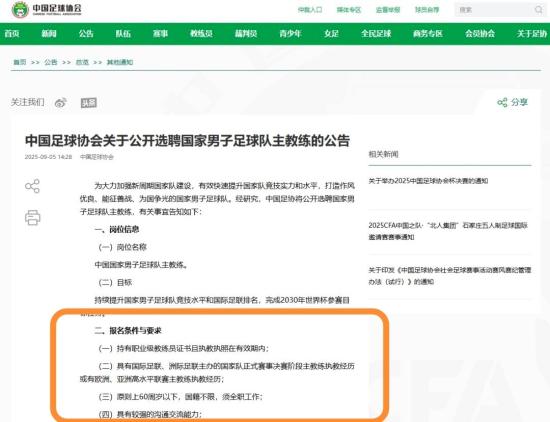Click the search magnifier icon
This screenshot has height=422, width=550.
(x=538, y=10)
